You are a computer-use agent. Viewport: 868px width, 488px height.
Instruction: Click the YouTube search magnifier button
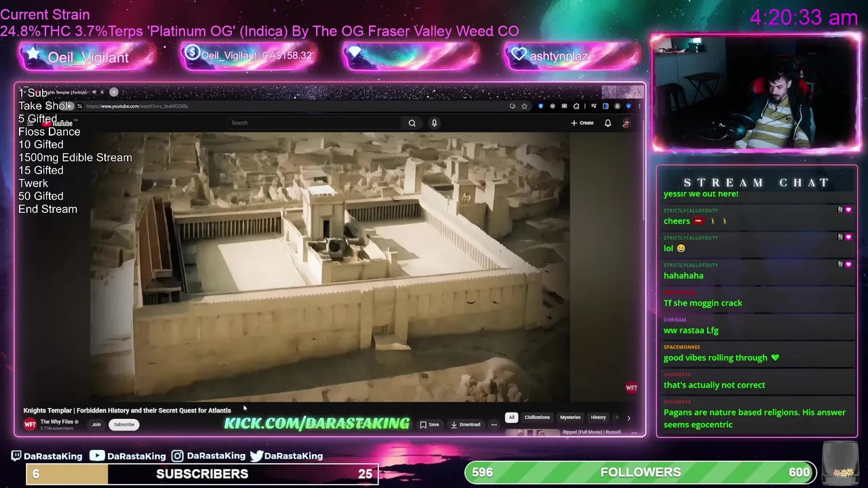[412, 123]
